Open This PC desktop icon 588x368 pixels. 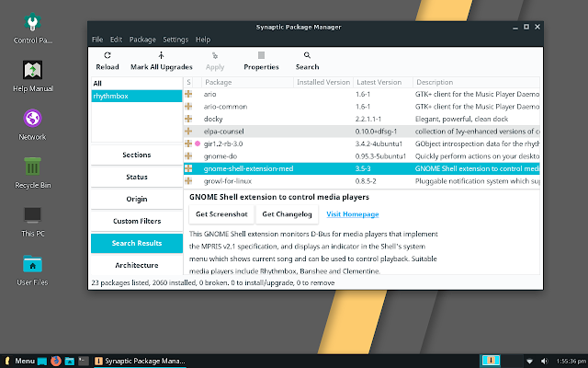point(33,222)
